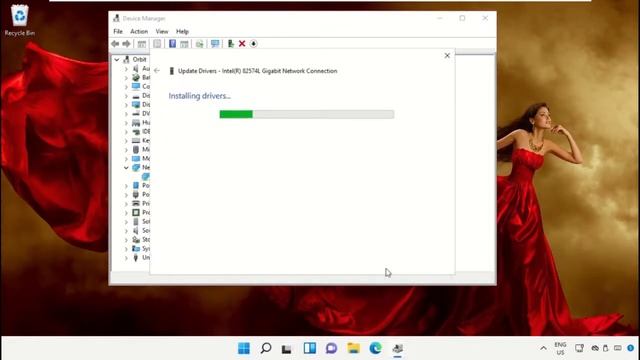Viewport: 640px width, 360px height.
Task: Click the Forward arrow in Device Manager toolbar
Action: pos(127,44)
